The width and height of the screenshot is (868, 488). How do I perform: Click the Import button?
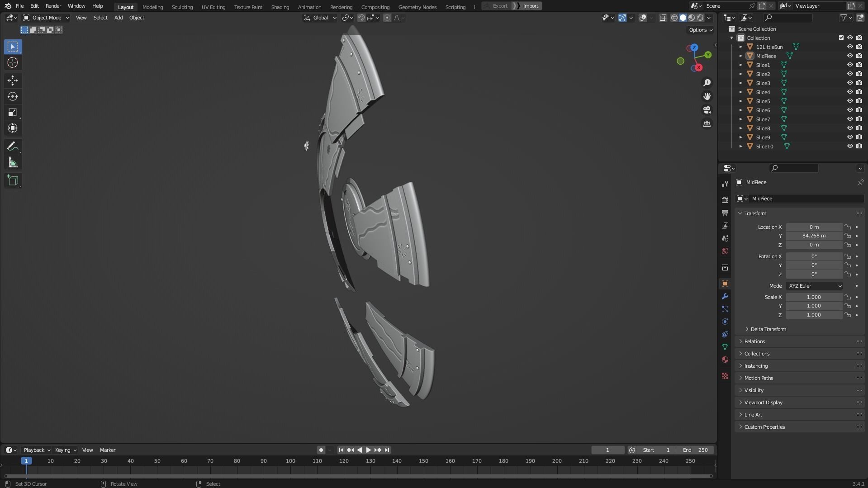527,6
